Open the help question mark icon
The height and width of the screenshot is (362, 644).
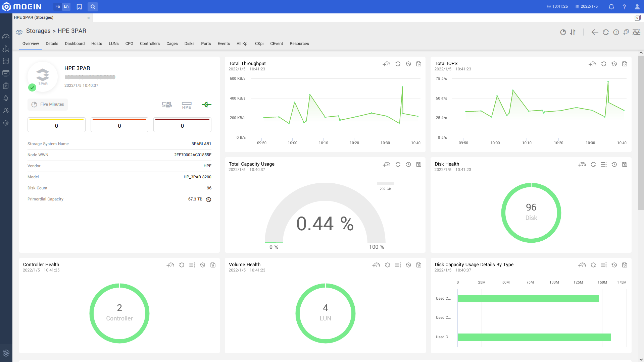pos(624,7)
